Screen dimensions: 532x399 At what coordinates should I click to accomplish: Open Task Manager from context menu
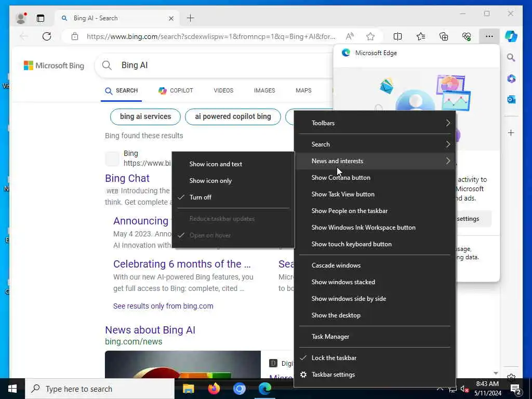pos(375,337)
